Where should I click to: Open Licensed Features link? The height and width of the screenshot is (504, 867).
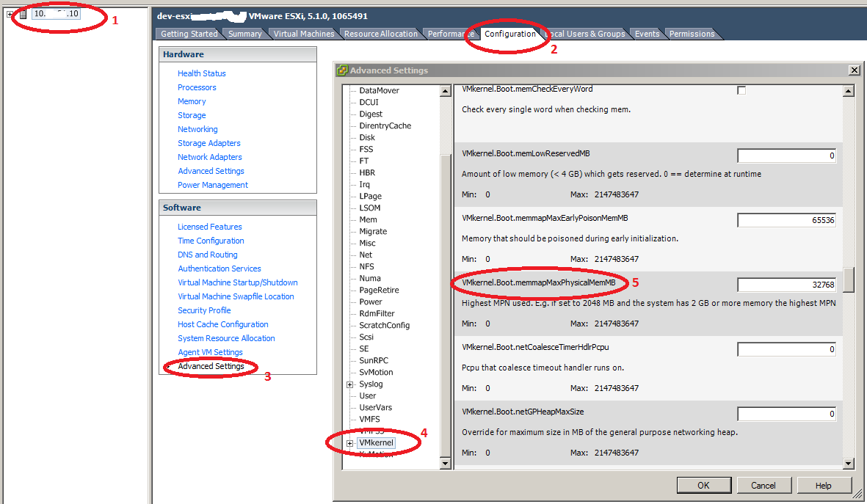(x=209, y=227)
